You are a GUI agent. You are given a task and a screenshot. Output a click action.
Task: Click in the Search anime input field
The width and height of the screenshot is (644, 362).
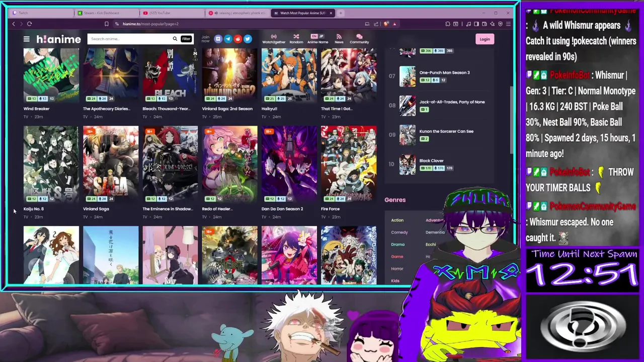(x=129, y=39)
